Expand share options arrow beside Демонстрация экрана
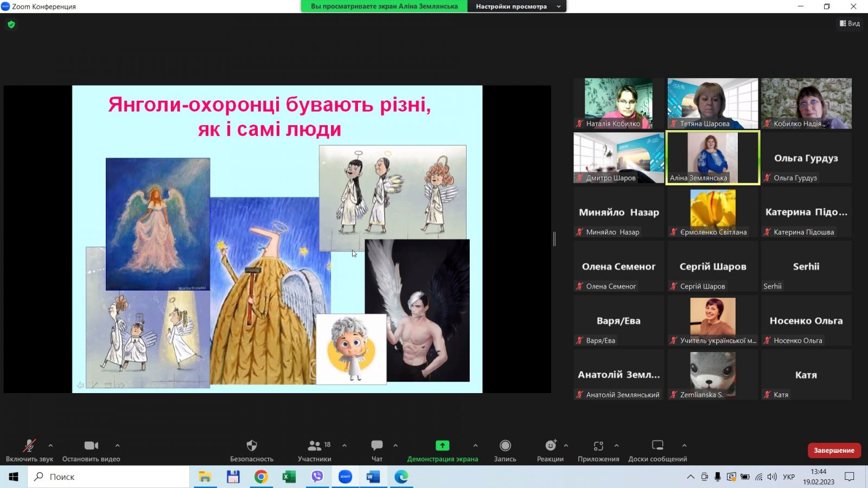Screen dimensions: 868x488 (475, 446)
